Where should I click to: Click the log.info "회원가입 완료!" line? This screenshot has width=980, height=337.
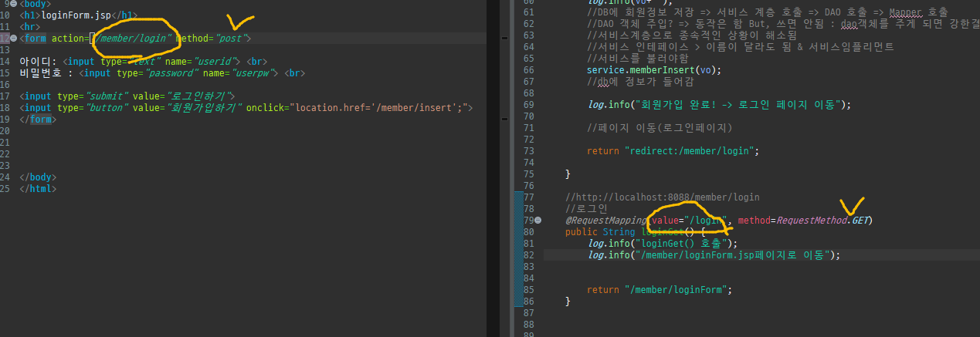[x=719, y=104]
